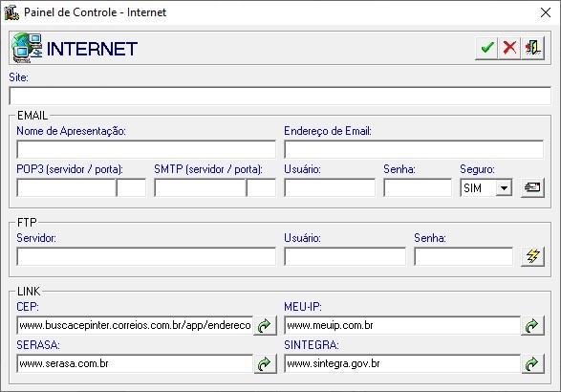Test FTP connection with lightning bolt icon
The width and height of the screenshot is (561, 392).
(532, 256)
